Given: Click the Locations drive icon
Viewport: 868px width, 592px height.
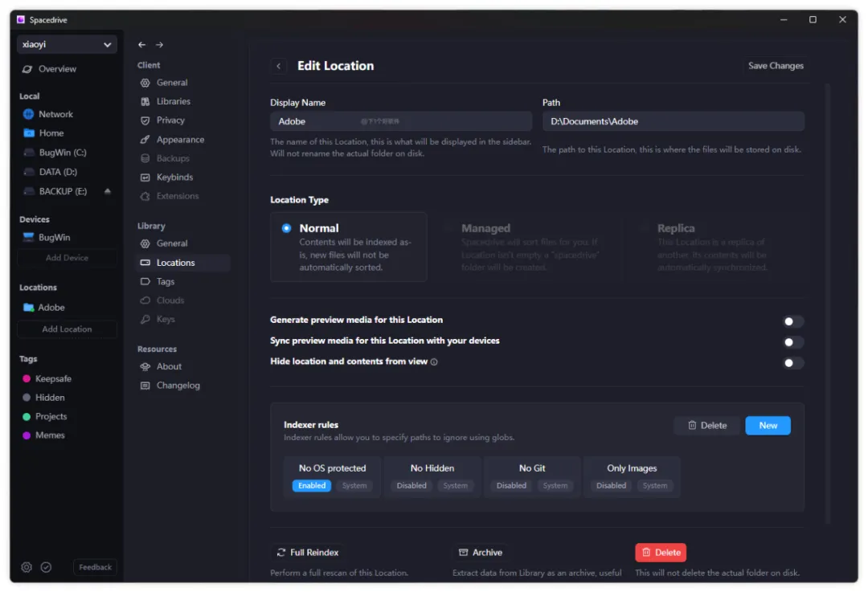Looking at the screenshot, I should 145,262.
